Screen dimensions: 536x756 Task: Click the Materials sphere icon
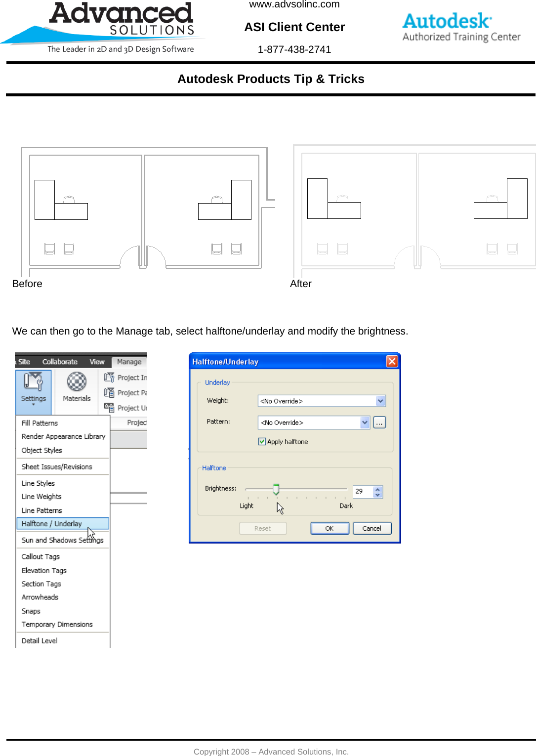point(77,381)
